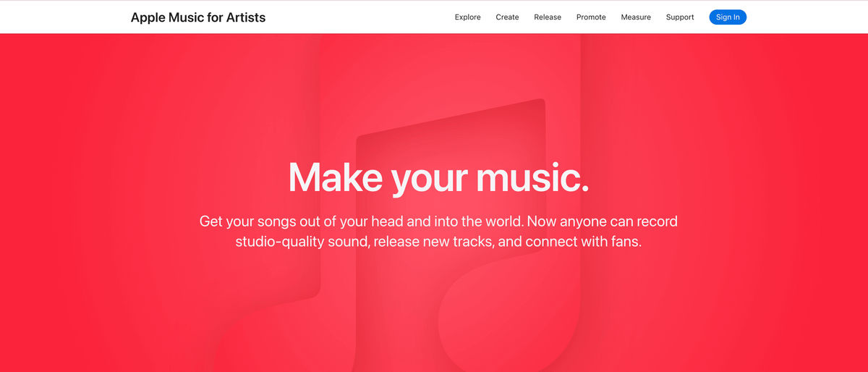Click the "Make your music." headline

[x=438, y=177]
